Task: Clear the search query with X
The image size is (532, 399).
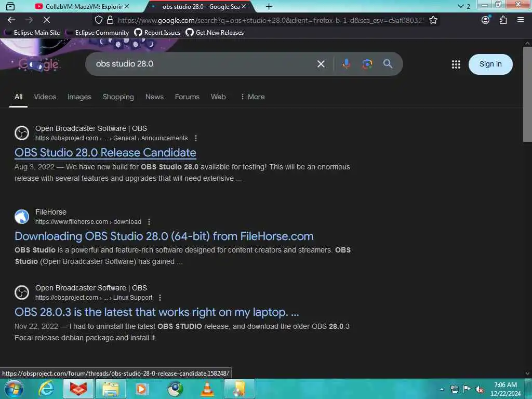Action: point(321,64)
